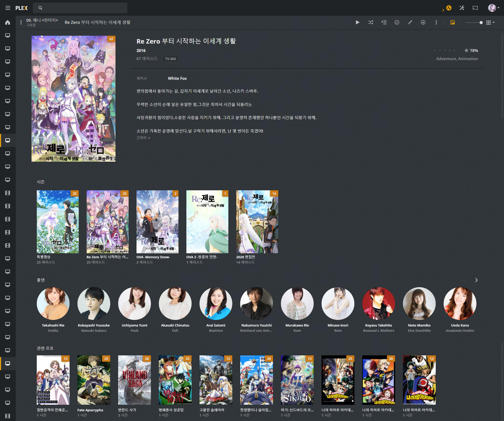Shuffle play the show

(371, 22)
